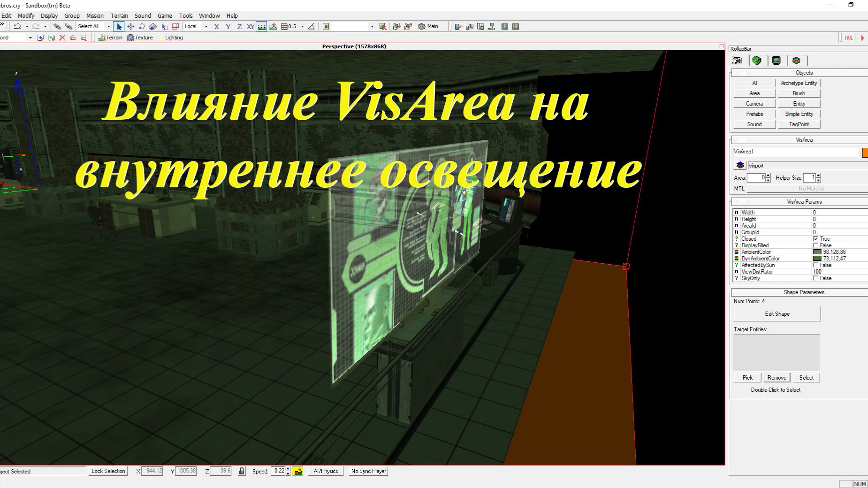Open the Tools menu
868x488 pixels.
pos(186,15)
